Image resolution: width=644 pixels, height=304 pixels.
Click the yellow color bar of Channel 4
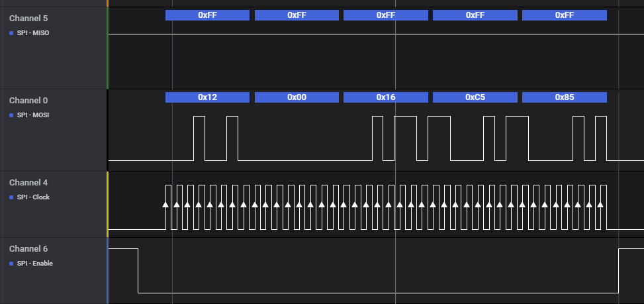click(108, 204)
